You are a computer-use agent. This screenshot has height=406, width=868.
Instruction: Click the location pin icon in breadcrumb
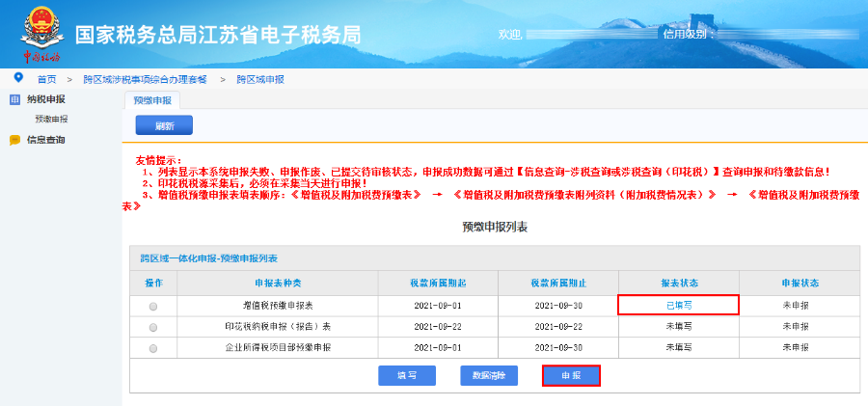pyautogui.click(x=19, y=77)
